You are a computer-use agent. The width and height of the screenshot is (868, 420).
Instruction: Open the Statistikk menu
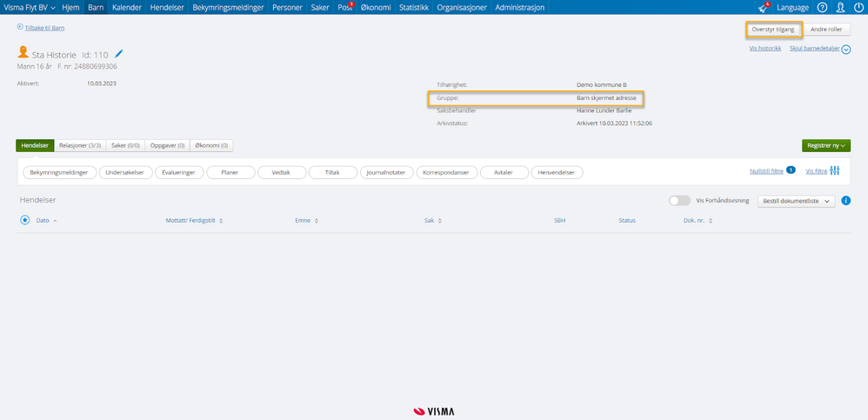click(414, 8)
